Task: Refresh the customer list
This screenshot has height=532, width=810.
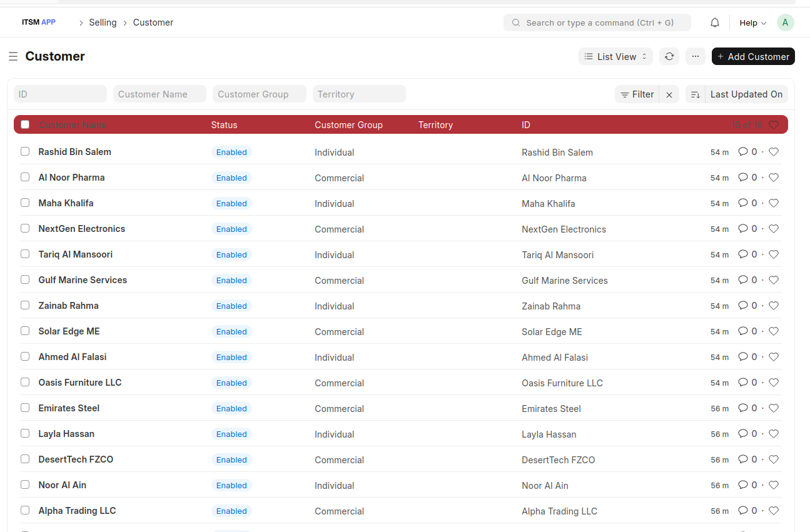Action: [669, 56]
